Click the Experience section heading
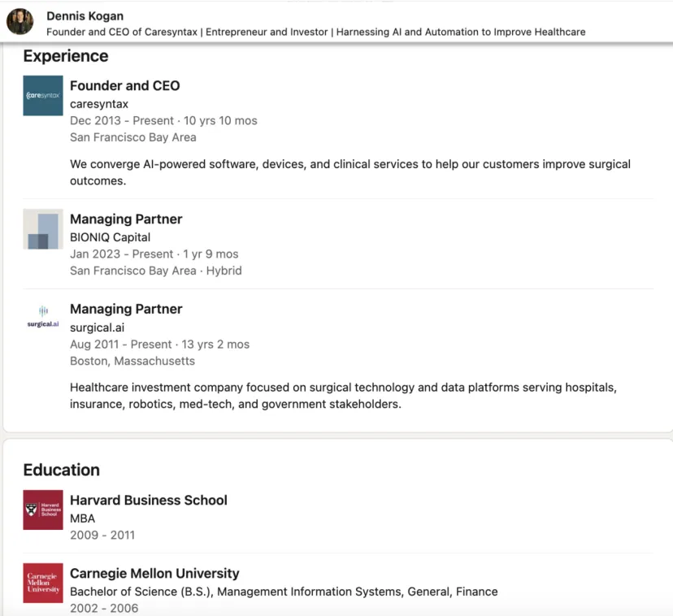 (x=66, y=56)
